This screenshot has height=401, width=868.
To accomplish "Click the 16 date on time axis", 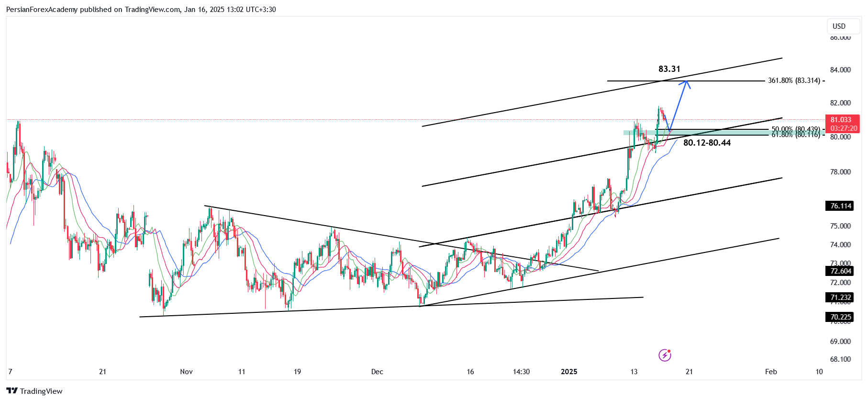I will coord(470,372).
